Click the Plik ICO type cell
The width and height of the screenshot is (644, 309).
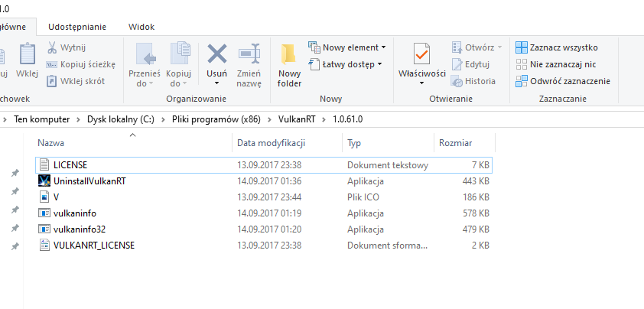(x=363, y=197)
